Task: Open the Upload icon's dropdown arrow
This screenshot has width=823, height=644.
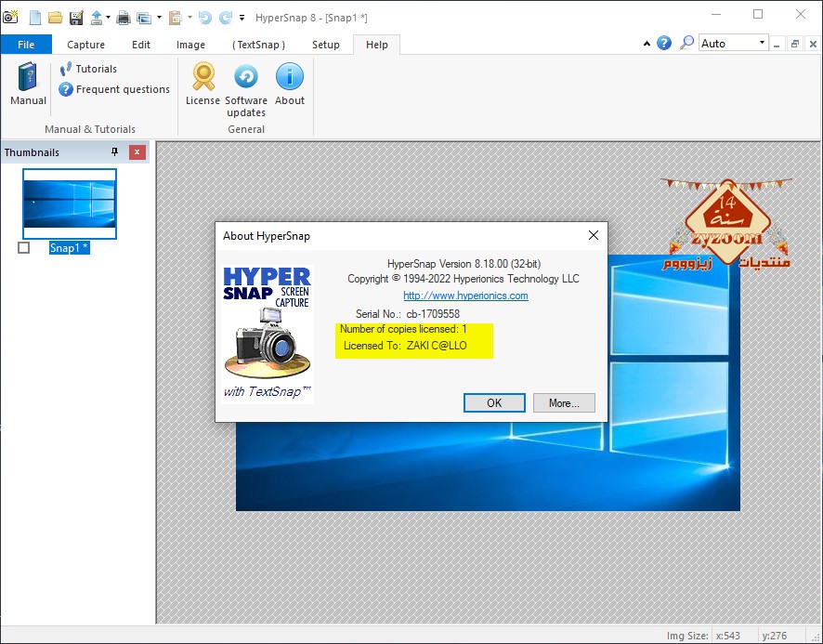Action: [108, 18]
